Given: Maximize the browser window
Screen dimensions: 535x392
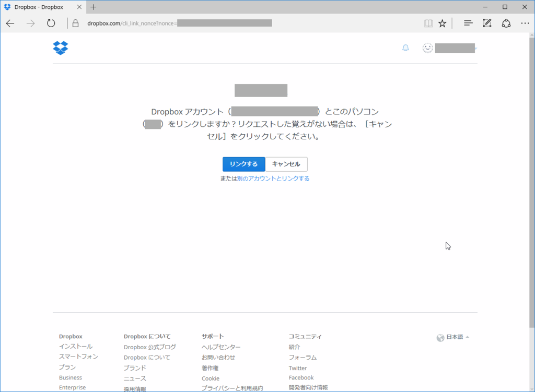Looking at the screenshot, I should pos(505,7).
